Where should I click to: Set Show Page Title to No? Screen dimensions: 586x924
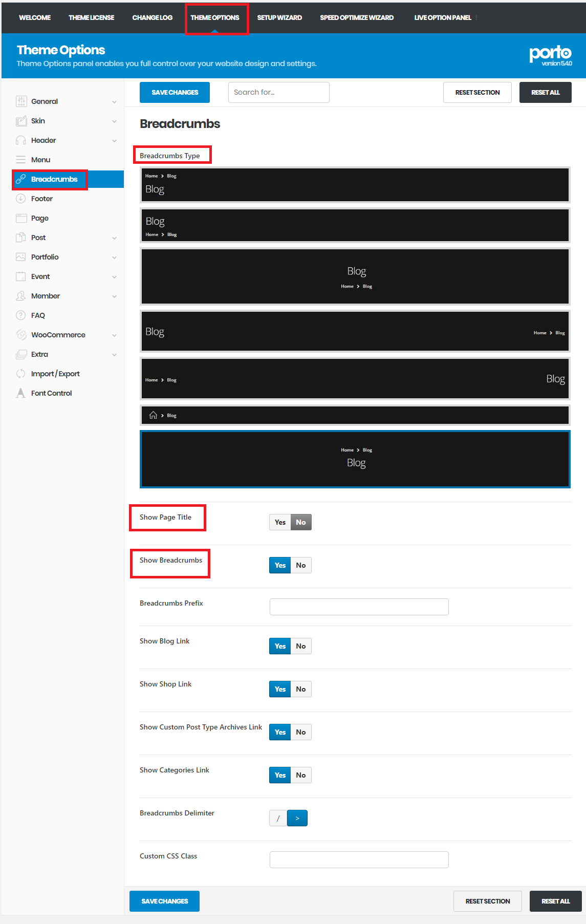coord(301,522)
